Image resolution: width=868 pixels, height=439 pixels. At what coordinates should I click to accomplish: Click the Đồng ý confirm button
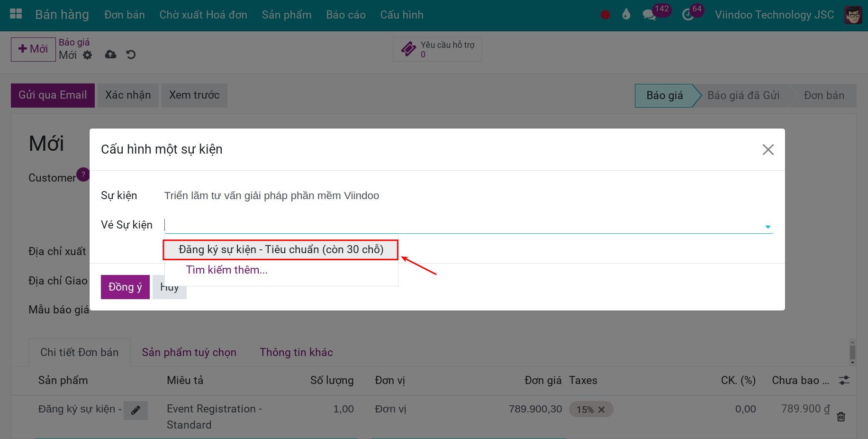pos(125,287)
